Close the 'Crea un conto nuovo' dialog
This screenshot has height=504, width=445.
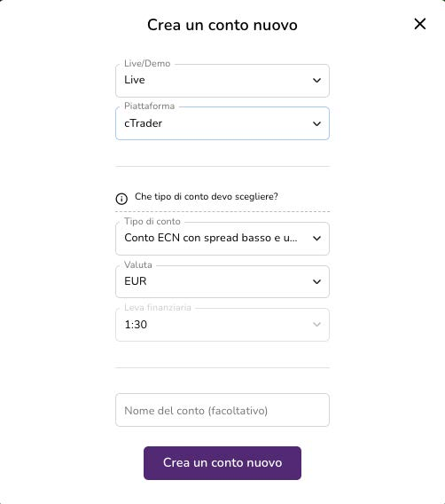(x=420, y=24)
